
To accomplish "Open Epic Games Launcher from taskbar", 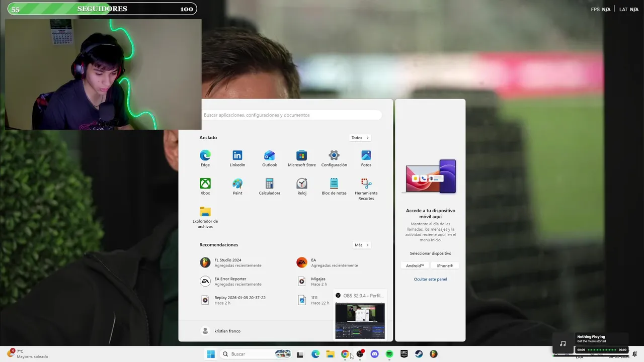I will (404, 354).
